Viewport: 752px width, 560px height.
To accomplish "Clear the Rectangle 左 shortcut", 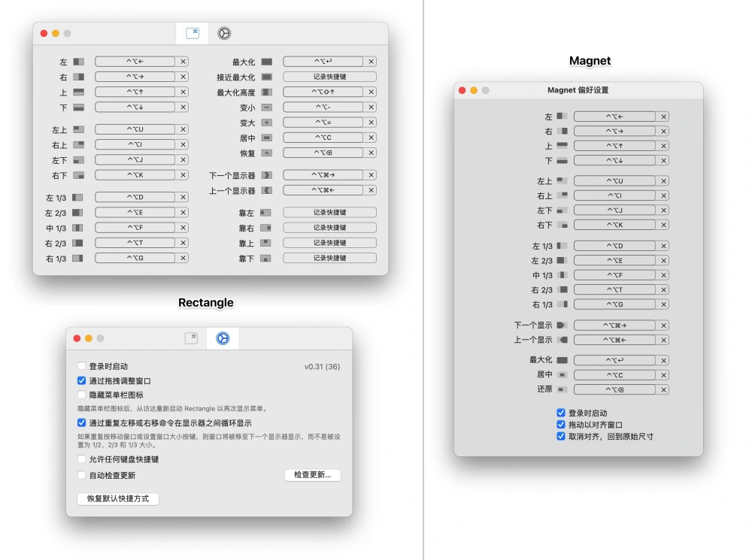I will click(183, 62).
